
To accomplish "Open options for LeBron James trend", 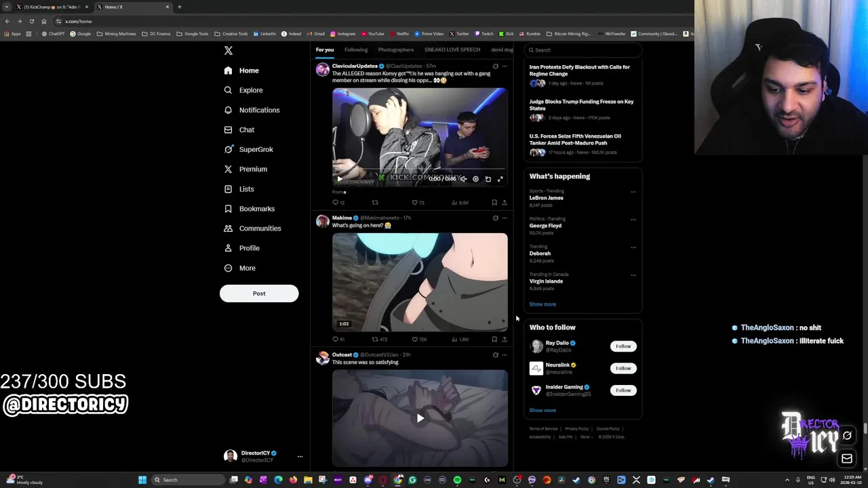I will pyautogui.click(x=633, y=192).
